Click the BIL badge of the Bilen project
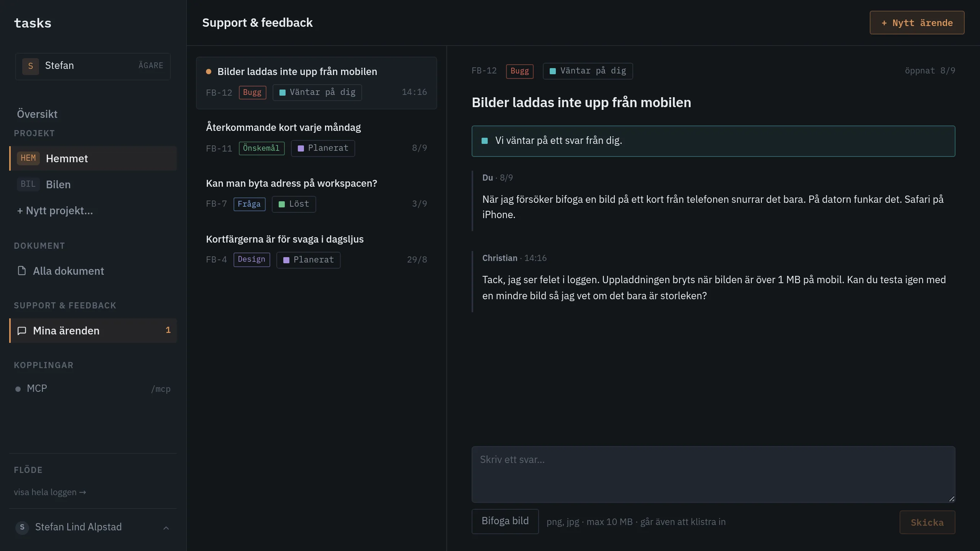 coord(28,184)
